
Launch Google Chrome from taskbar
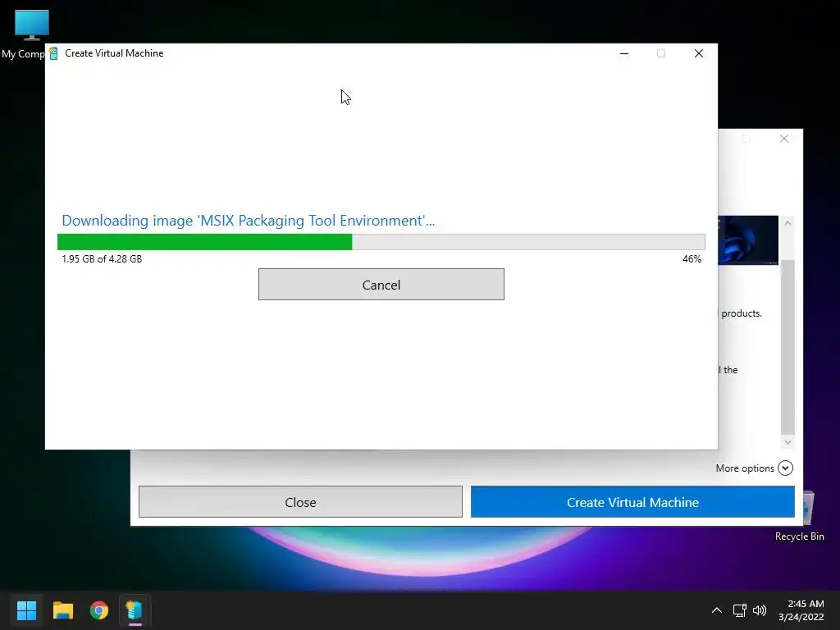tap(99, 610)
